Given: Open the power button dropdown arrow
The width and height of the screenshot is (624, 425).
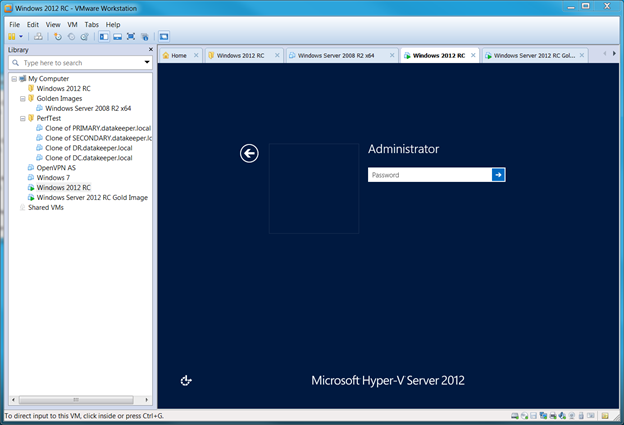Looking at the screenshot, I should (23, 36).
